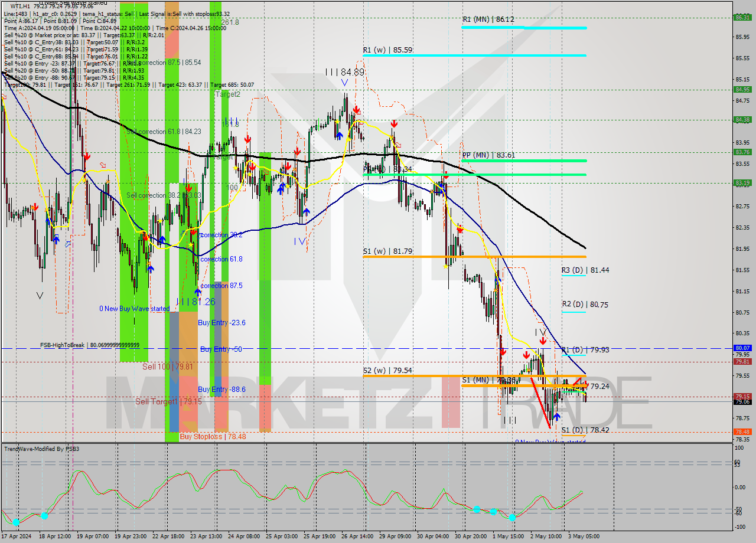
Task: Click the blue 80.07 price axis tag
Action: pos(742,348)
